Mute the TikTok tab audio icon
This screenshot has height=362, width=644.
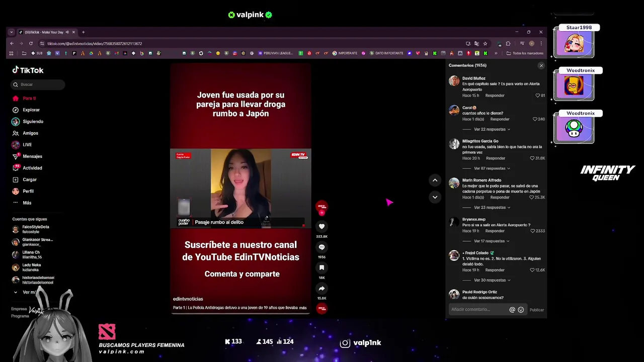pos(67,32)
